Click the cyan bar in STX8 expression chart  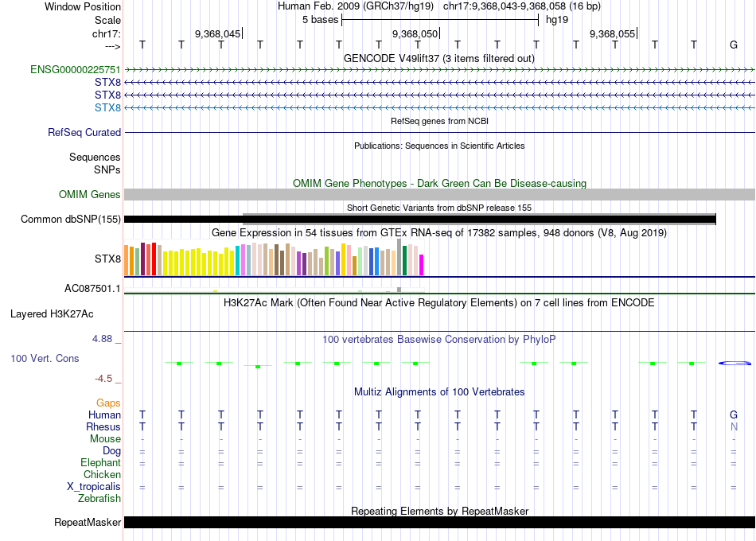coord(238,261)
